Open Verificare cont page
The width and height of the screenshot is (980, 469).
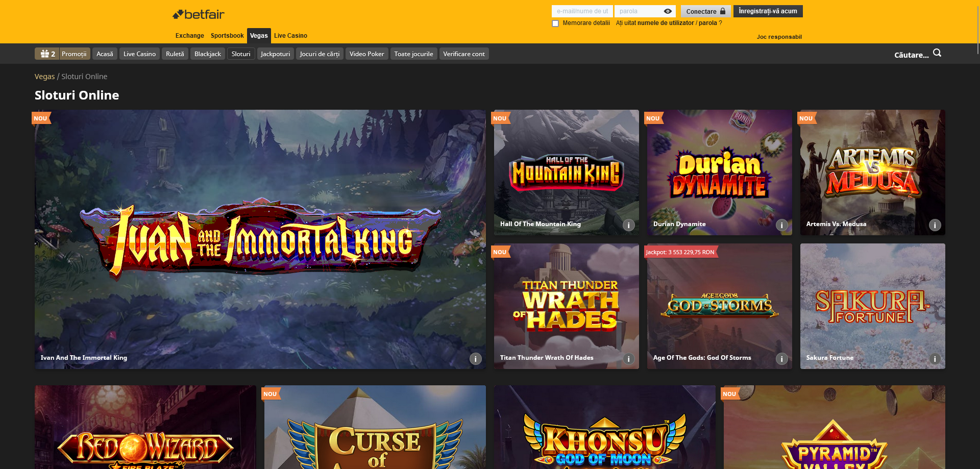point(464,54)
